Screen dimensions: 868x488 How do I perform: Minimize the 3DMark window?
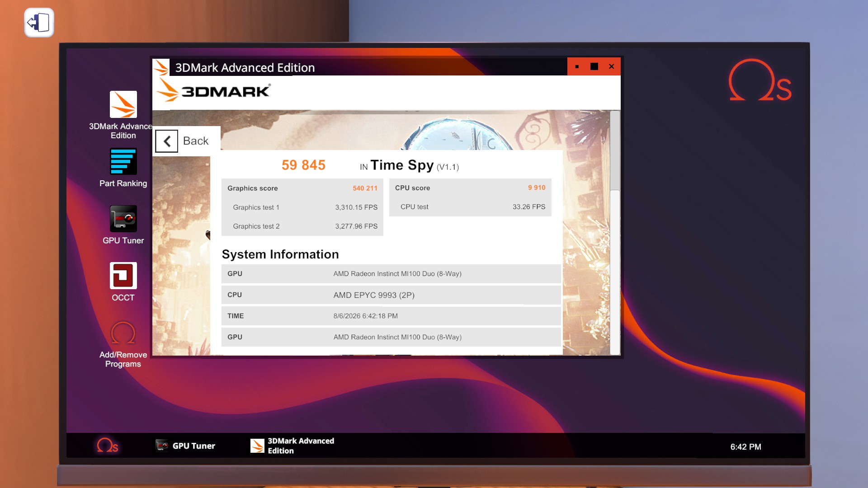(x=577, y=66)
